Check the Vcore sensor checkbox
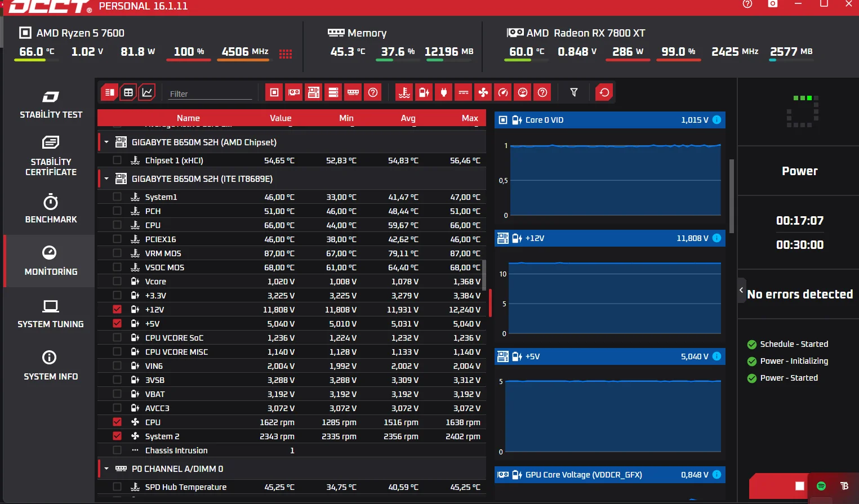 click(x=117, y=281)
